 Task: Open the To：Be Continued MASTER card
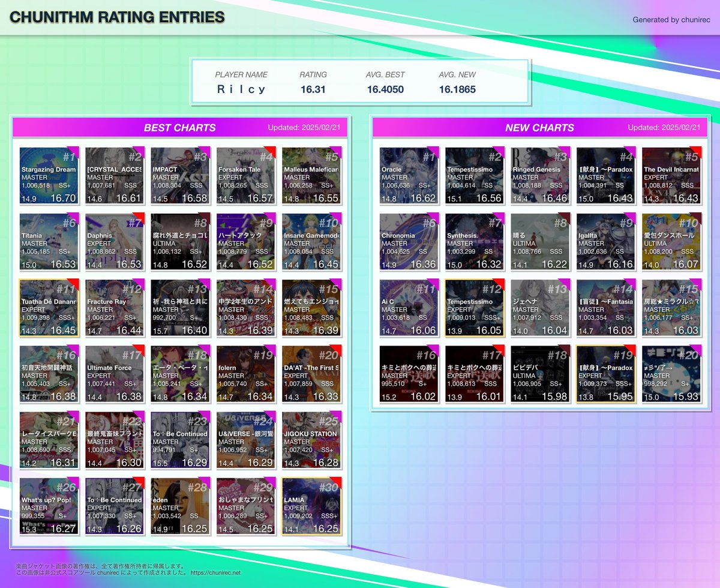180,440
